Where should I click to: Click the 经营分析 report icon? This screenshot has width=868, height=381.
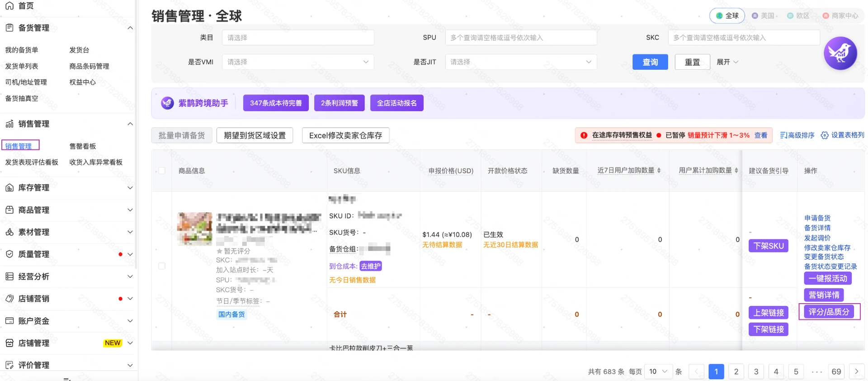[9, 276]
